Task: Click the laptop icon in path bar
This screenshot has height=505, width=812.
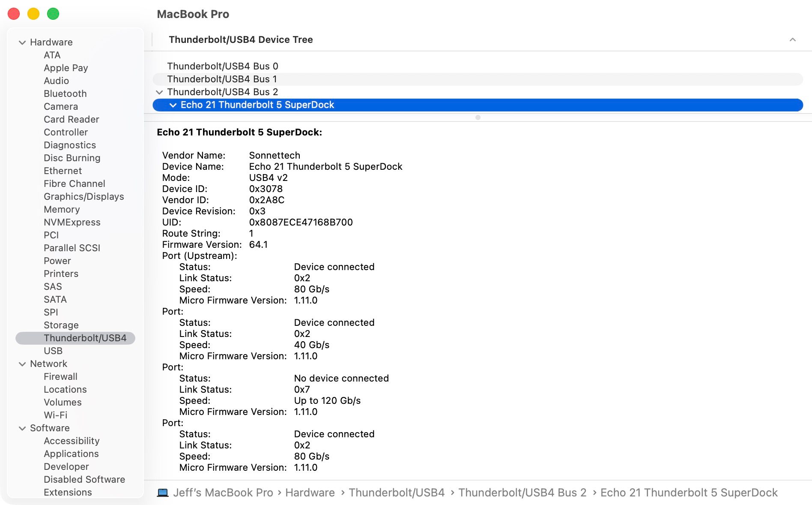Action: tap(163, 493)
